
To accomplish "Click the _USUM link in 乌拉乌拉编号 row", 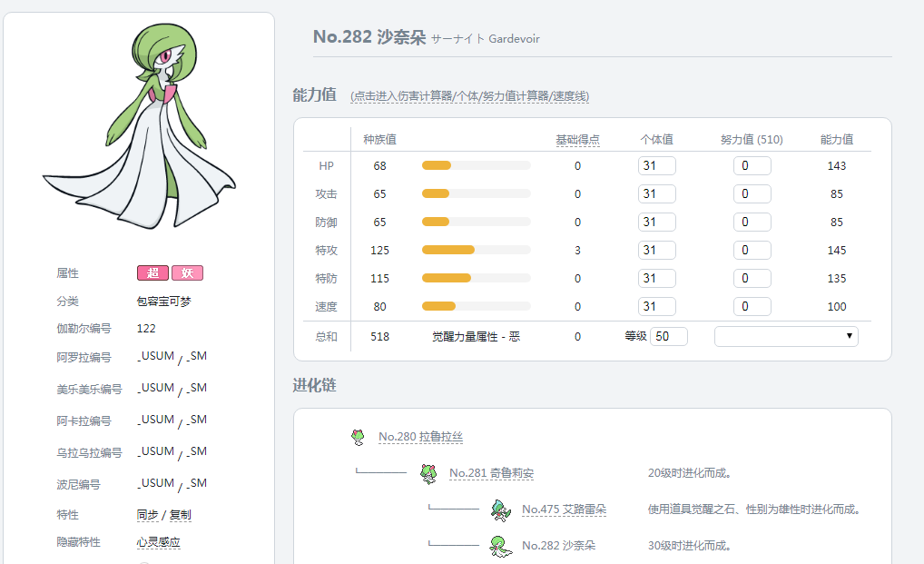I will [x=156, y=451].
